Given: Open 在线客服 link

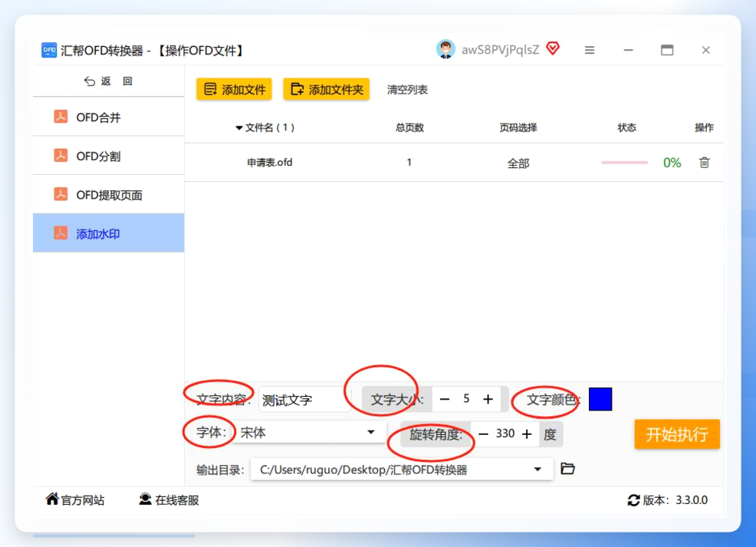Looking at the screenshot, I should pyautogui.click(x=169, y=499).
